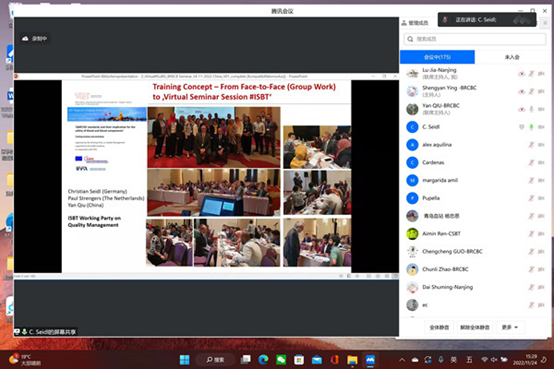Toggle eye icon for Yan QIU-BRCBC
The height and width of the screenshot is (369, 554).
pyautogui.click(x=521, y=109)
